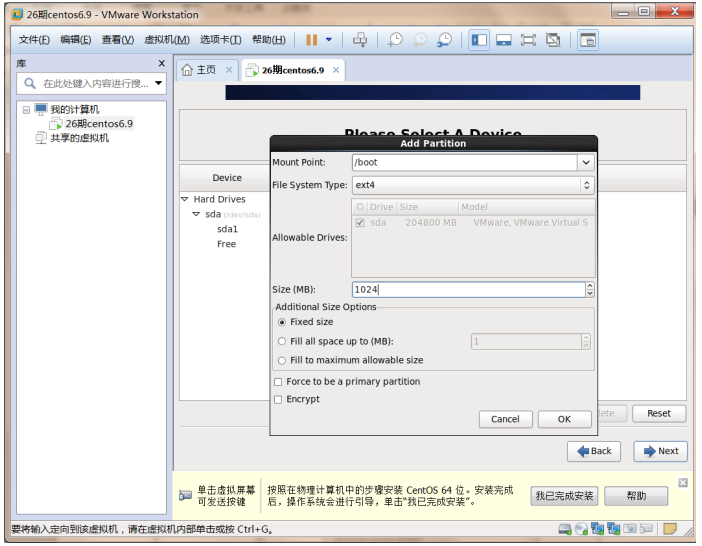This screenshot has width=702, height=546.
Task: Collapse the 我的计算机 tree node
Action: (26, 110)
